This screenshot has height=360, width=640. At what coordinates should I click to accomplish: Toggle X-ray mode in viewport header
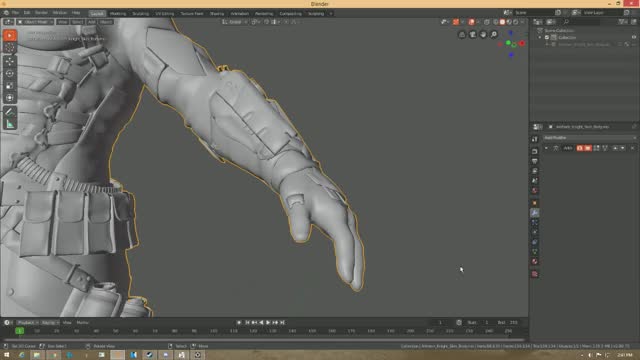(487, 22)
